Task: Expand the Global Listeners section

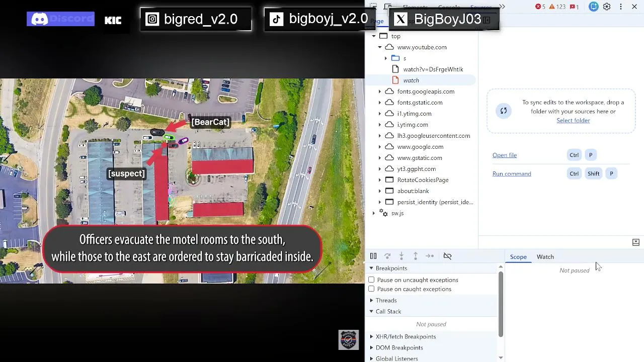Action: pyautogui.click(x=371, y=358)
